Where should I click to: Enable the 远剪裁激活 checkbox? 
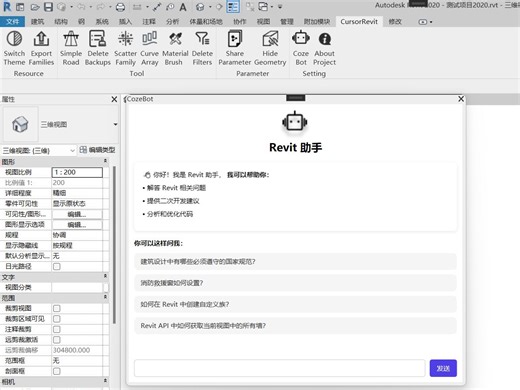pyautogui.click(x=57, y=340)
